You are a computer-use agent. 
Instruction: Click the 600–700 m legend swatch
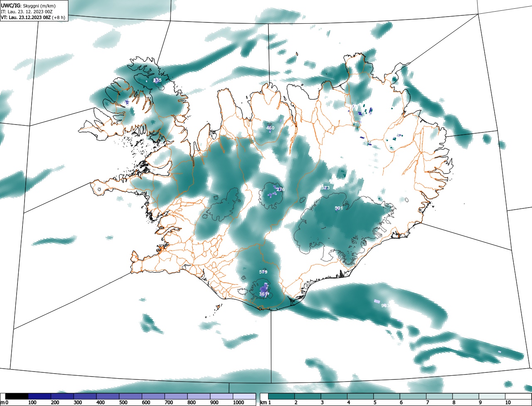[153, 396]
